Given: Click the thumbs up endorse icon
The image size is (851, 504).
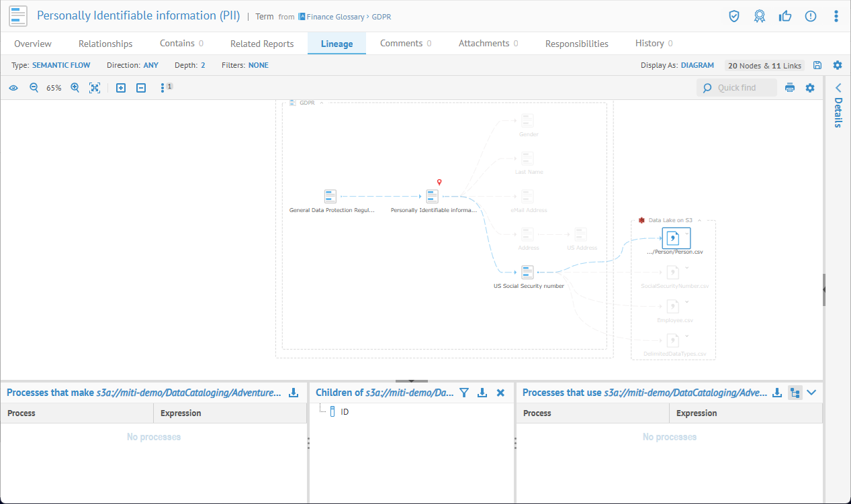Looking at the screenshot, I should pyautogui.click(x=785, y=16).
